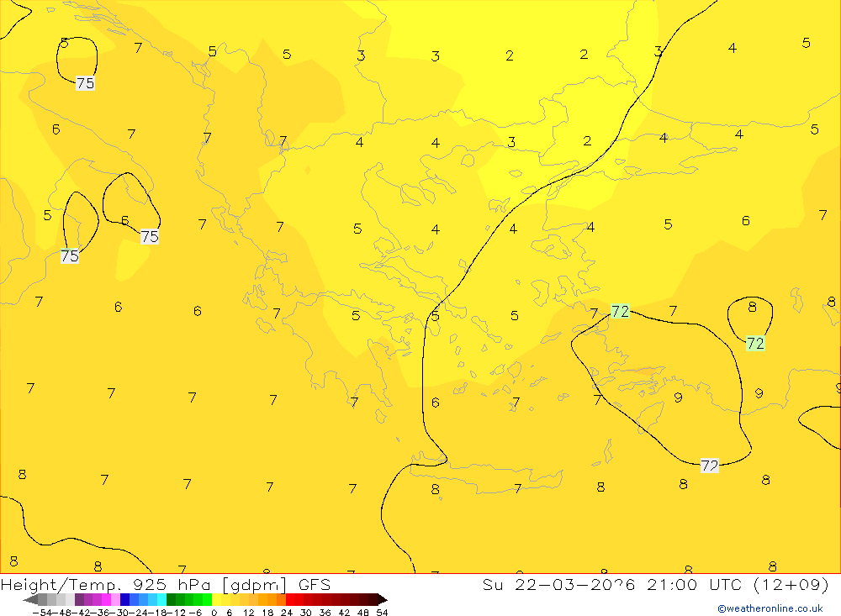Click the 'Height/Temp. 925 hPa [gdpm] GFS' title
The height and width of the screenshot is (616, 841).
[165, 584]
